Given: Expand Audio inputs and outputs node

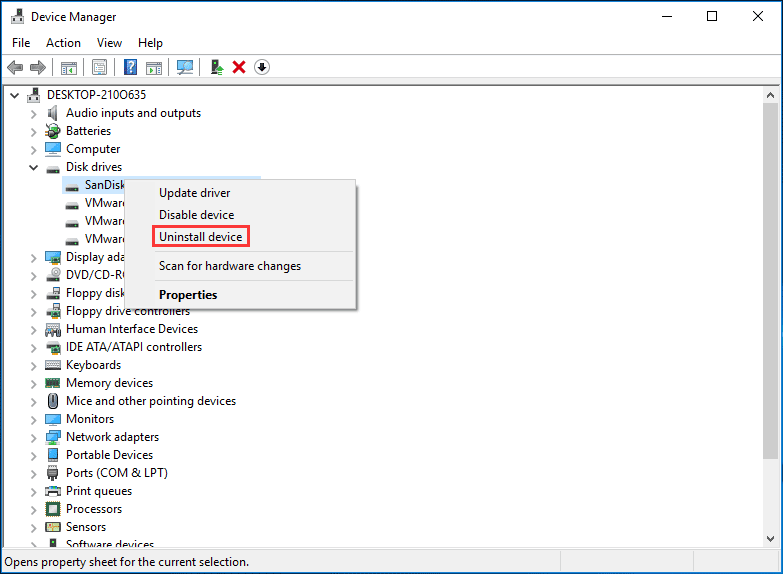Looking at the screenshot, I should pyautogui.click(x=34, y=113).
